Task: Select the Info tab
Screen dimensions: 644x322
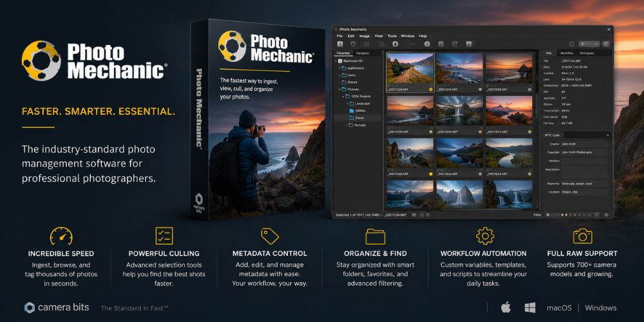Action: tap(549, 53)
